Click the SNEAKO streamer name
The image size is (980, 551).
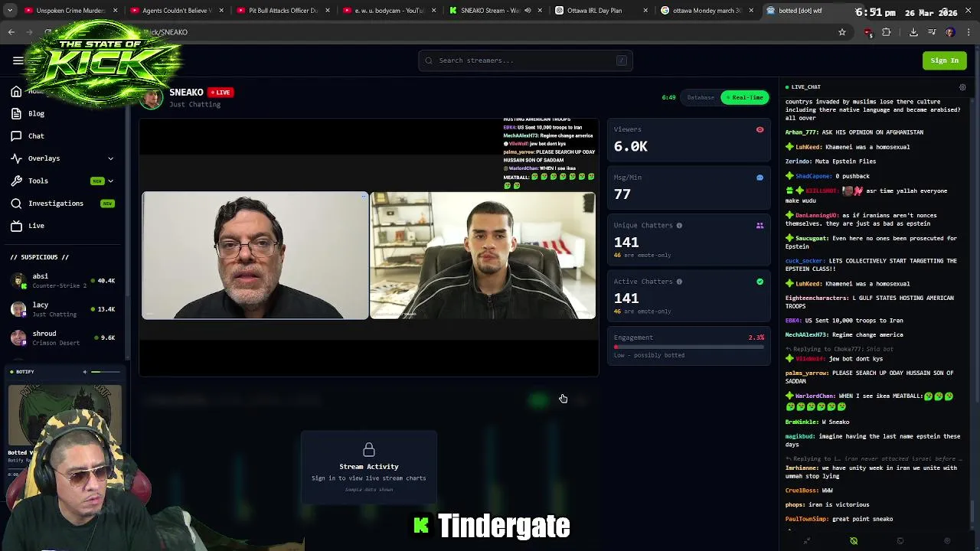[186, 92]
